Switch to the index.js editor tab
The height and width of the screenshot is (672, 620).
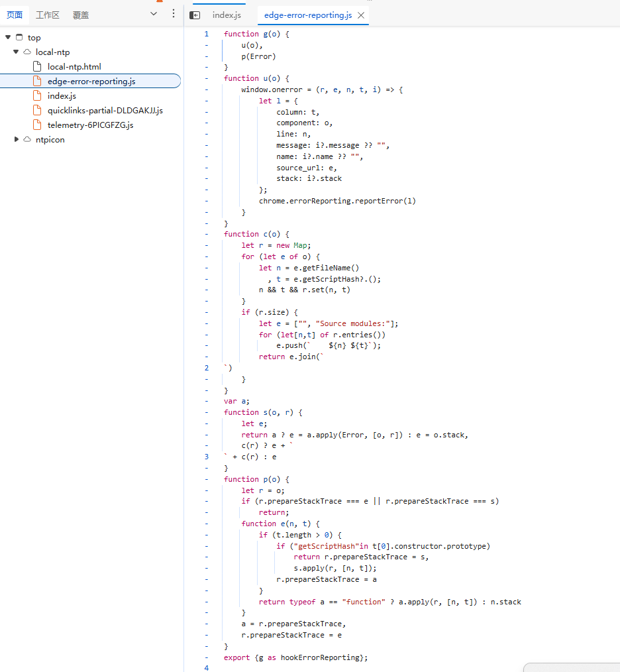pos(227,15)
